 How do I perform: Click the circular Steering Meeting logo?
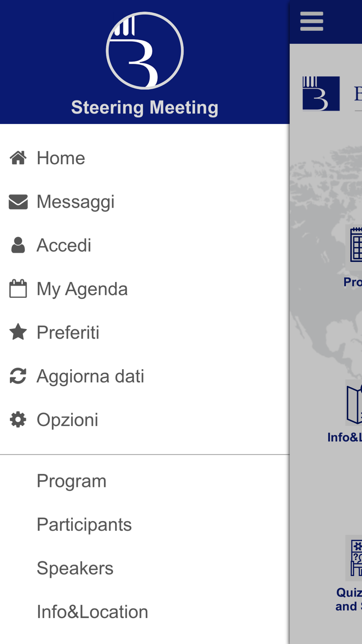(145, 51)
